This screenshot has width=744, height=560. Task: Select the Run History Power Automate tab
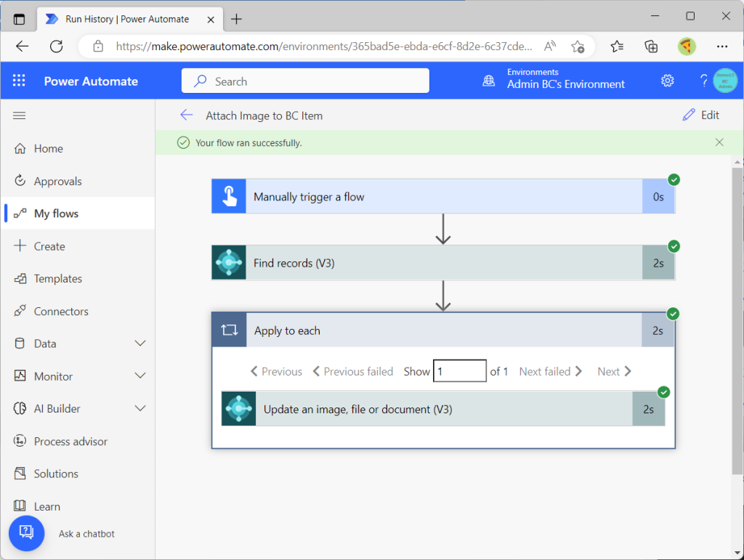(129, 19)
